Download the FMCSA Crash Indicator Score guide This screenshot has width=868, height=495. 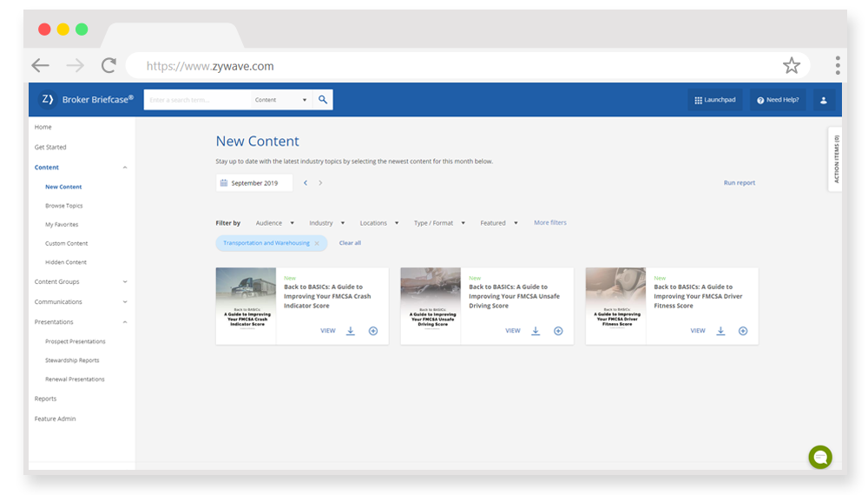coord(351,331)
